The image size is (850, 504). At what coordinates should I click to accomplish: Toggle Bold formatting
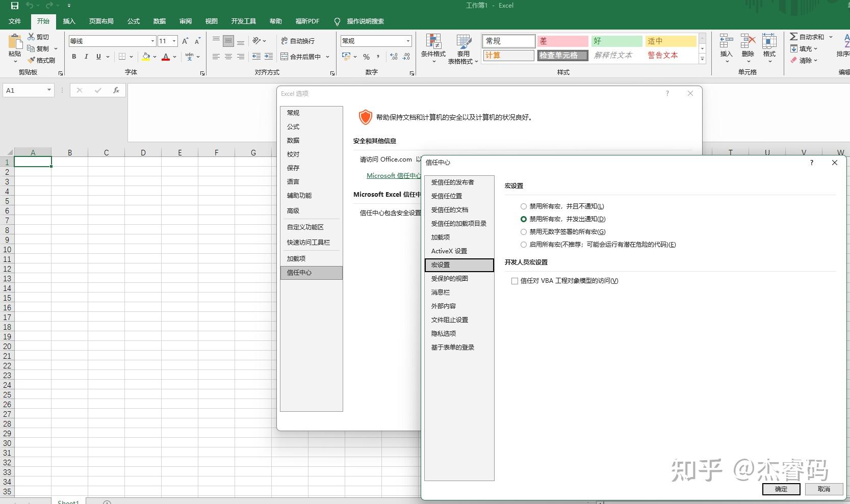point(74,57)
